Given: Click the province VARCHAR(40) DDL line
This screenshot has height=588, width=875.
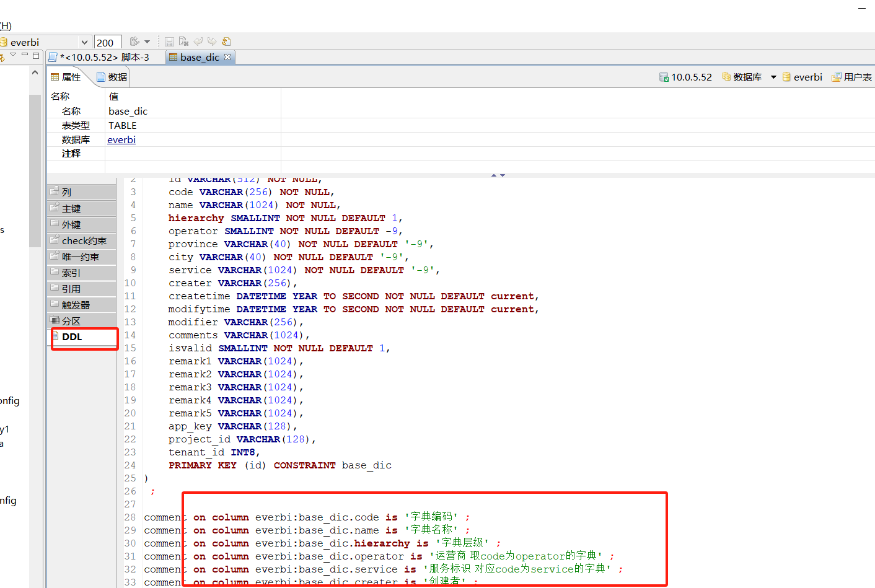Looking at the screenshot, I should (x=301, y=244).
